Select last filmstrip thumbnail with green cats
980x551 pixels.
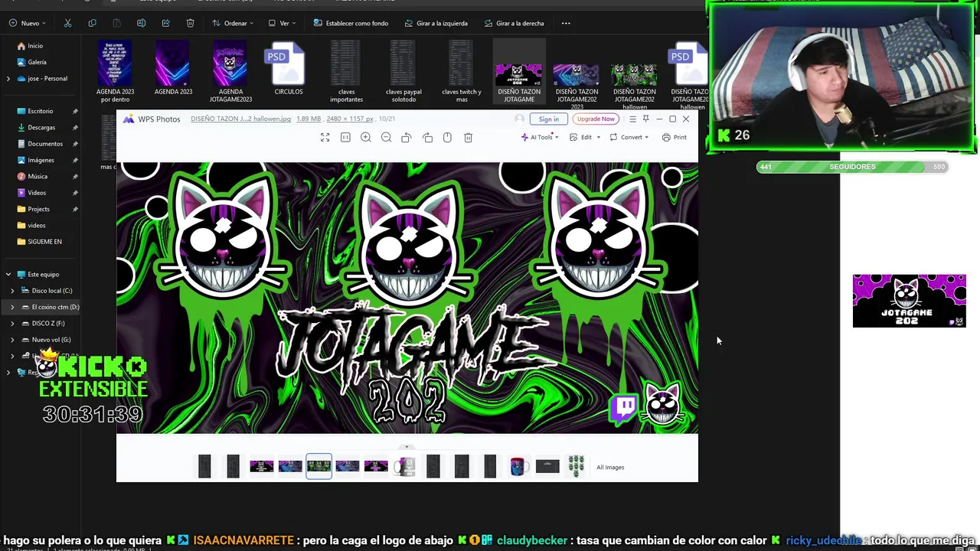(576, 466)
